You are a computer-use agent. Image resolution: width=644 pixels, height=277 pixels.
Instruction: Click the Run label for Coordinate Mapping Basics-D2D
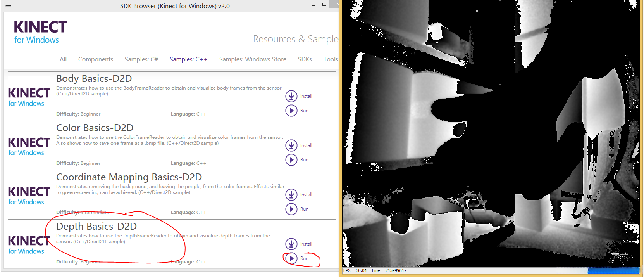[x=304, y=209]
